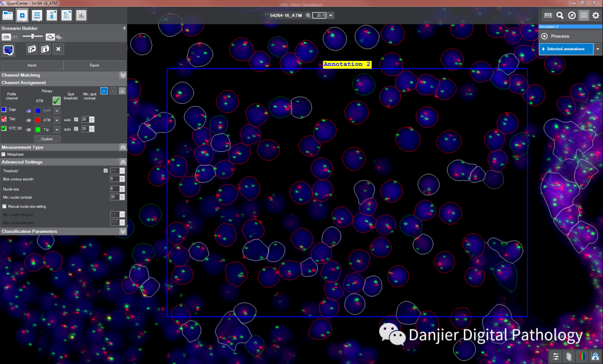Open the list report toolbar icon
Image resolution: width=603 pixels, height=364 pixels.
[66, 16]
